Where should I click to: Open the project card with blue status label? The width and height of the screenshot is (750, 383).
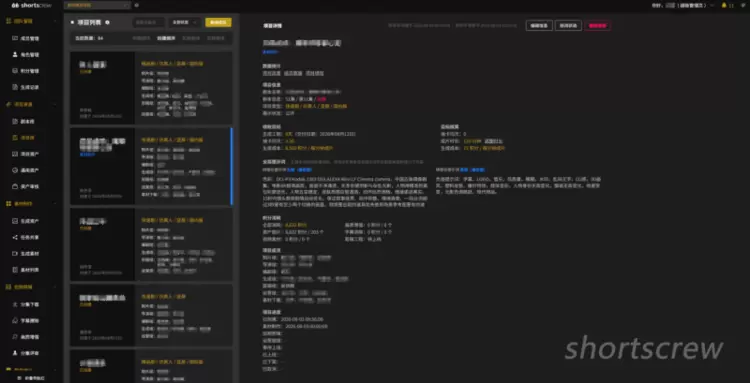[151, 166]
